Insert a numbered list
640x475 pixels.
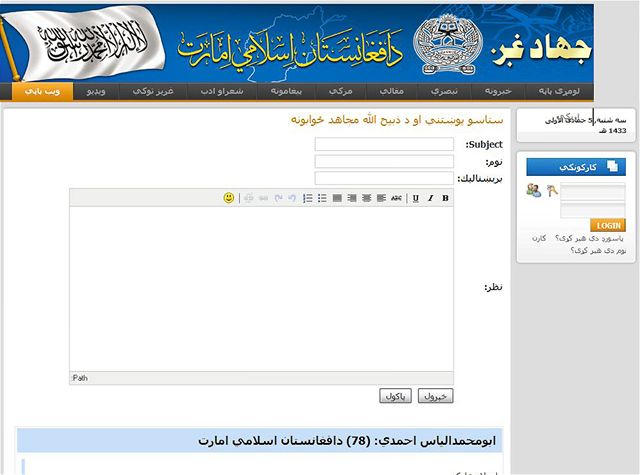[308, 198]
